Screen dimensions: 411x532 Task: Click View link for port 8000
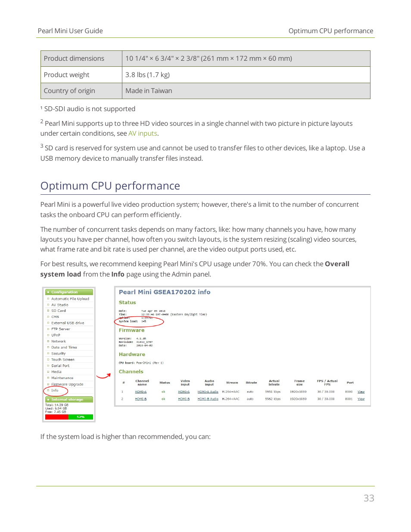pos(361,392)
